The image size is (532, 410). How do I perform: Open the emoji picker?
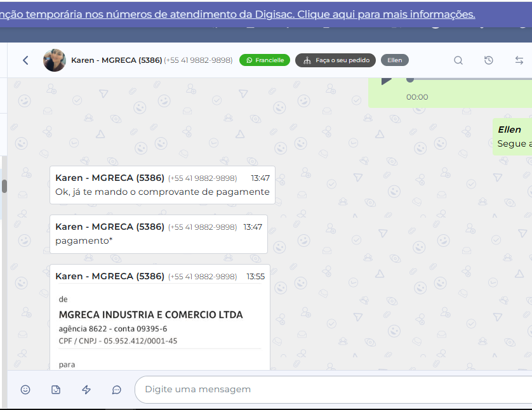pos(25,390)
